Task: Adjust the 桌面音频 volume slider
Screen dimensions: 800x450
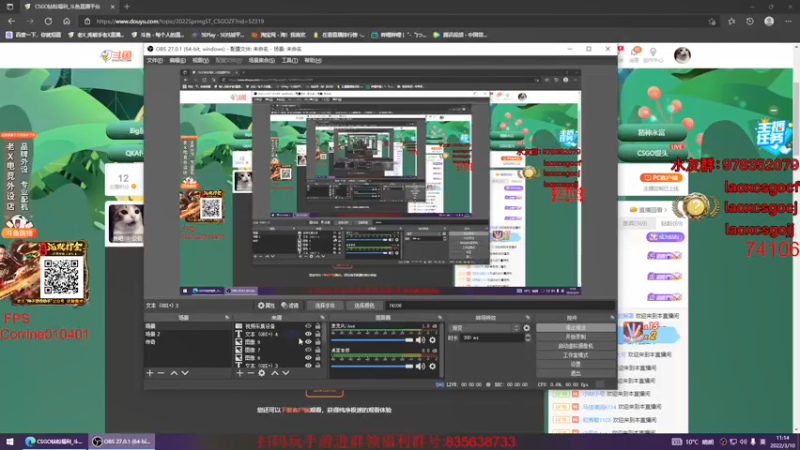Action: pos(372,366)
